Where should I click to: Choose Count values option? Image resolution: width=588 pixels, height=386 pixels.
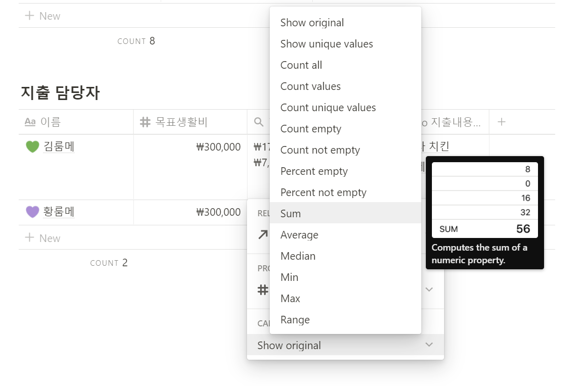pyautogui.click(x=345, y=86)
